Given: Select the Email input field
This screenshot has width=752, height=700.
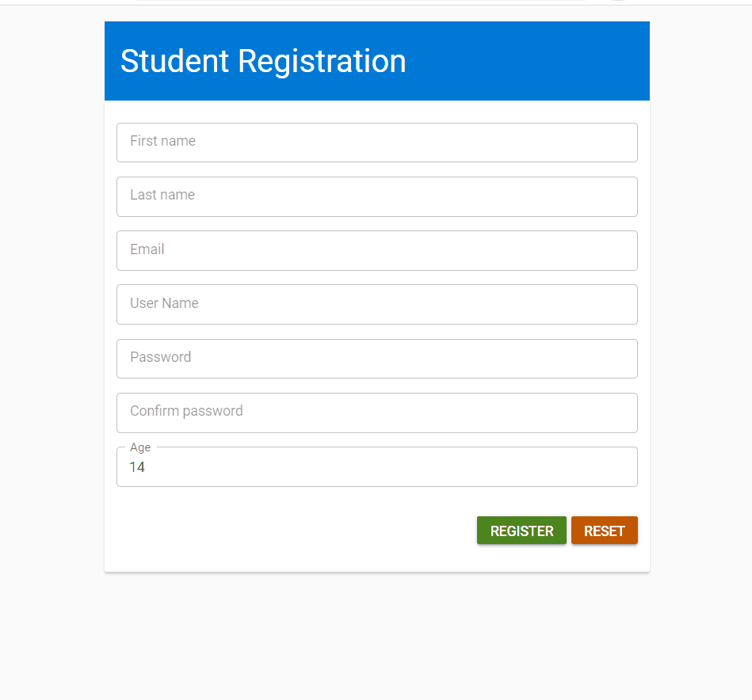Looking at the screenshot, I should pyautogui.click(x=376, y=250).
